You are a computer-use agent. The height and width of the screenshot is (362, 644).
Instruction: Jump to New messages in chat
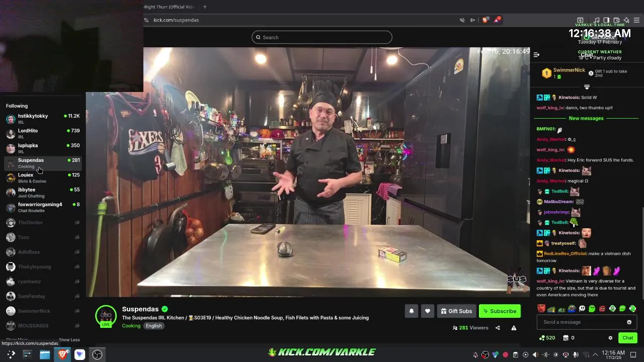(x=586, y=119)
